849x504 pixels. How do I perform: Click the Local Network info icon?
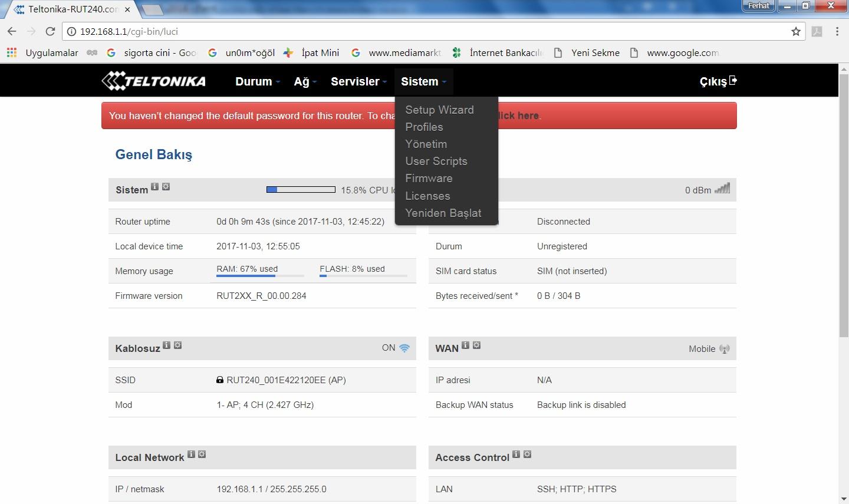click(191, 454)
